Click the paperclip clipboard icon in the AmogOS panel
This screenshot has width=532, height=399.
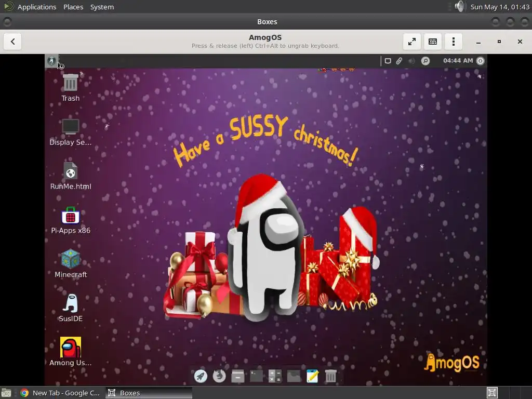[x=400, y=61]
